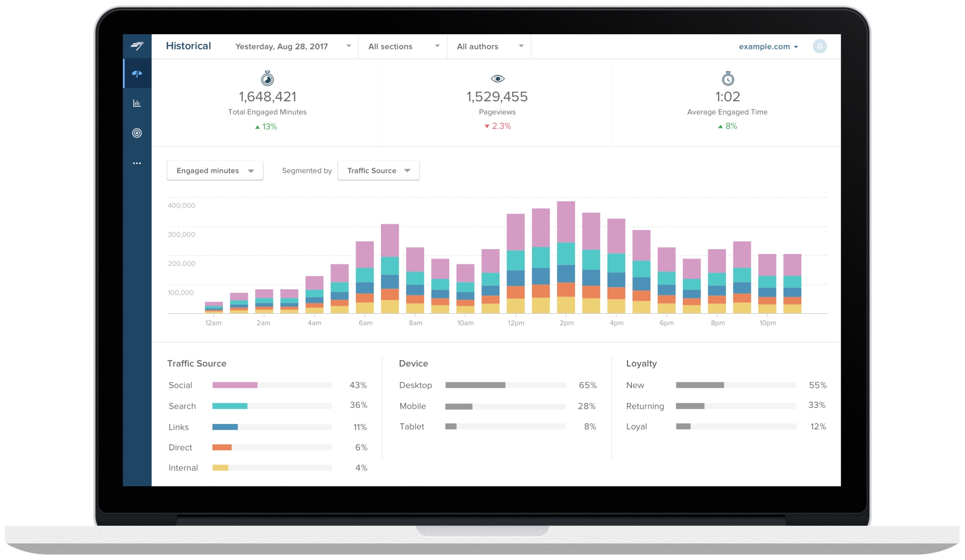Select the bar chart sidebar icon
965x560 pixels.
[x=137, y=103]
